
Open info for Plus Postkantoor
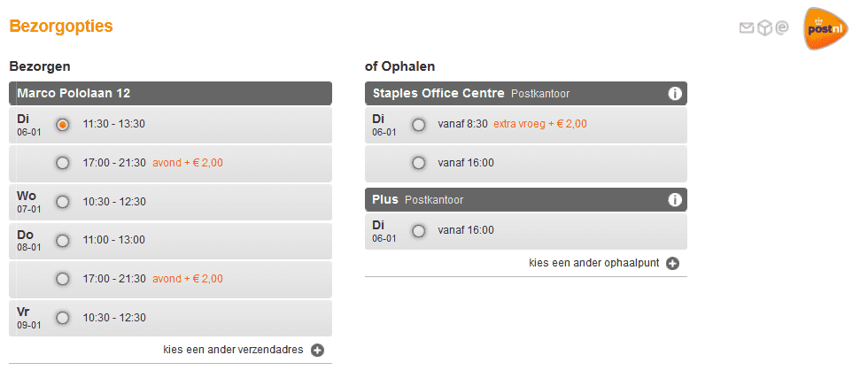click(674, 200)
